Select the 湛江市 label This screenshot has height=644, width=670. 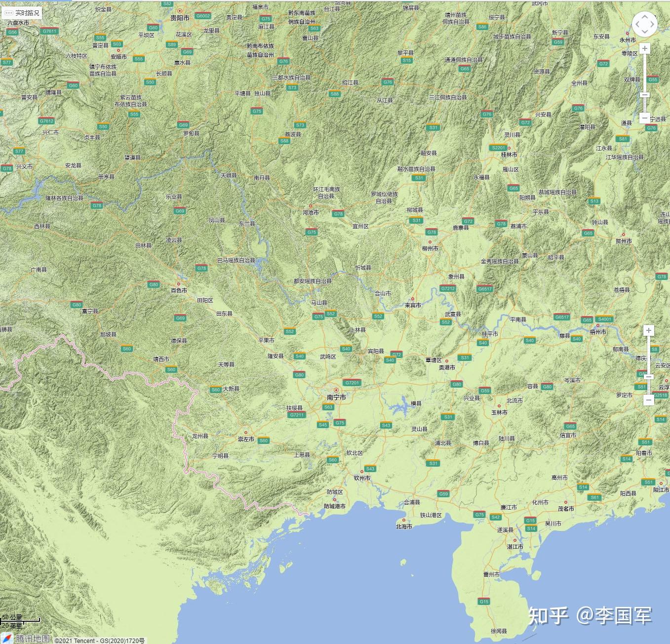(x=515, y=547)
